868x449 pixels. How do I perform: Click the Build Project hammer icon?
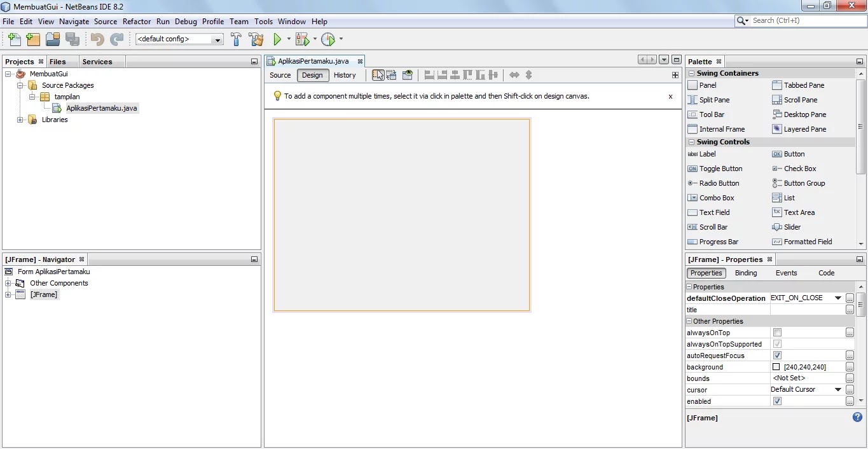tap(236, 39)
